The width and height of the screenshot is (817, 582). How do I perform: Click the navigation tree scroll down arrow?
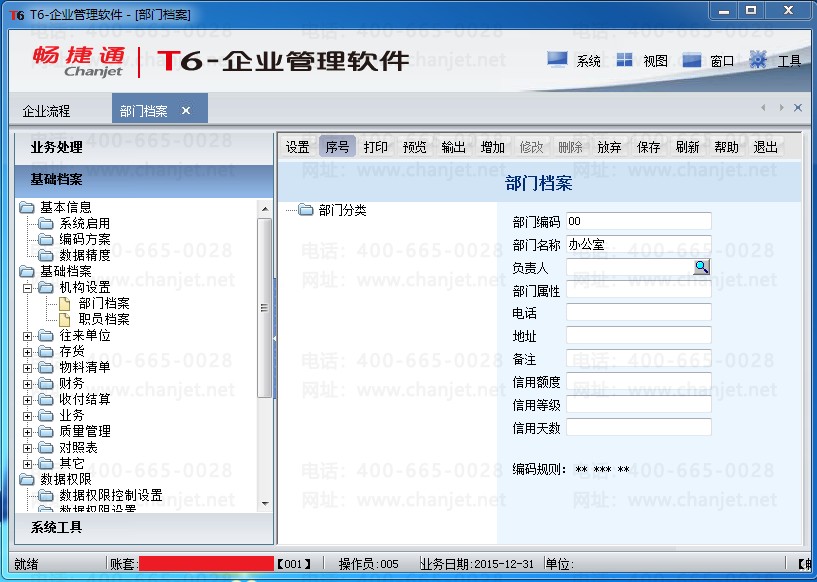point(265,503)
